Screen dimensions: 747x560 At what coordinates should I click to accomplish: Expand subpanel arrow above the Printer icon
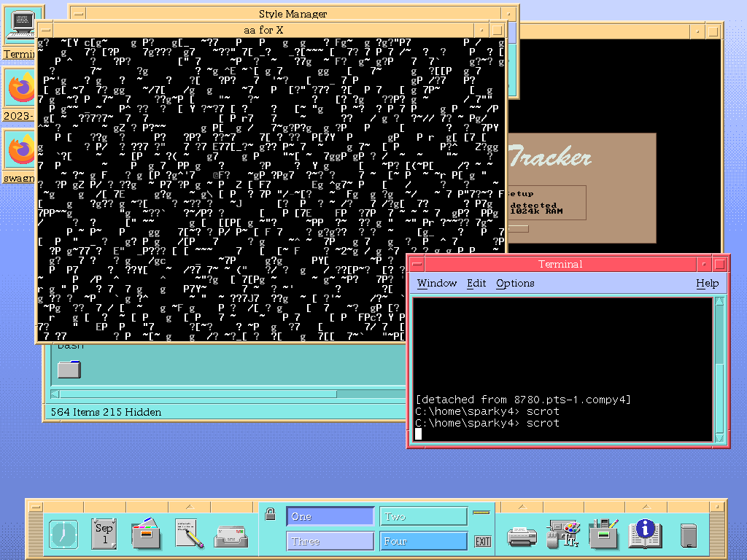point(522,507)
